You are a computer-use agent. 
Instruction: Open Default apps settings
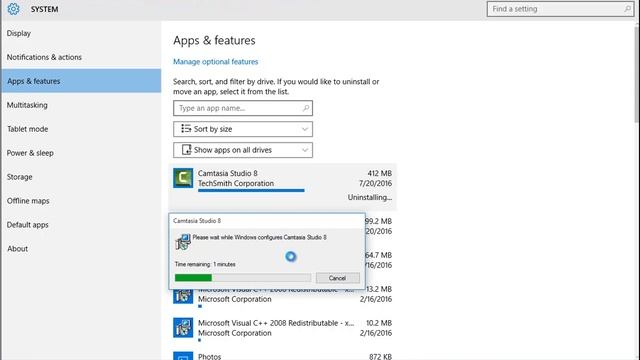point(27,225)
